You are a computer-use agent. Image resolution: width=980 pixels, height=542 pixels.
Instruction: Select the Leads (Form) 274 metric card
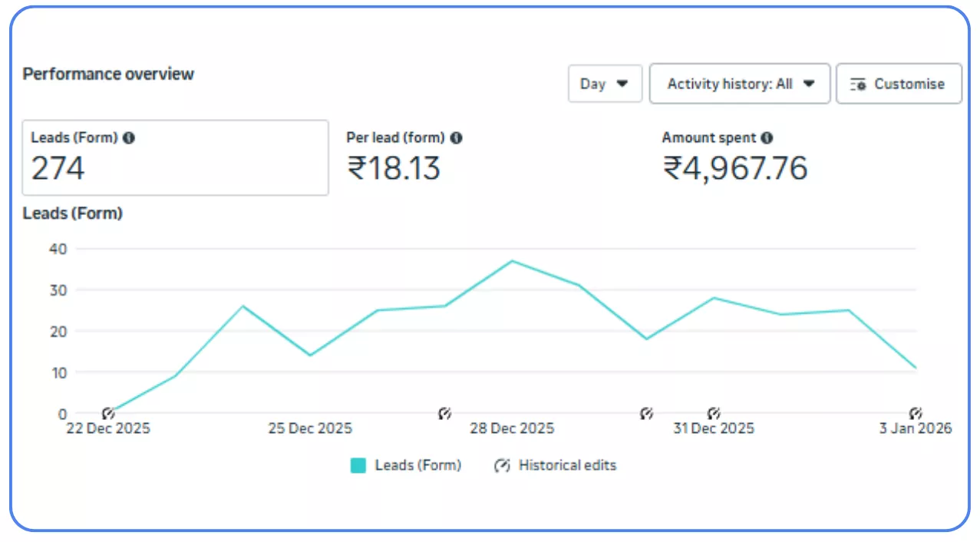(x=175, y=157)
